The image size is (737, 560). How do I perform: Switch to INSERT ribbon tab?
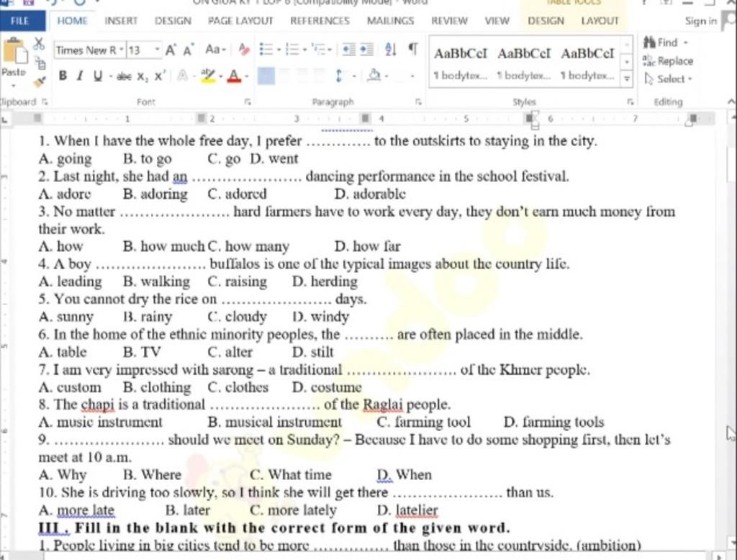[121, 21]
